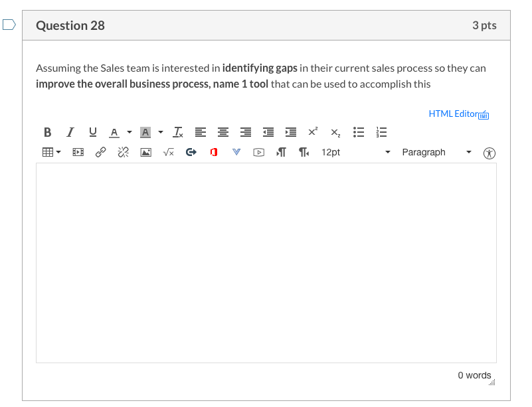
Task: Insert a link
Action: (x=101, y=152)
